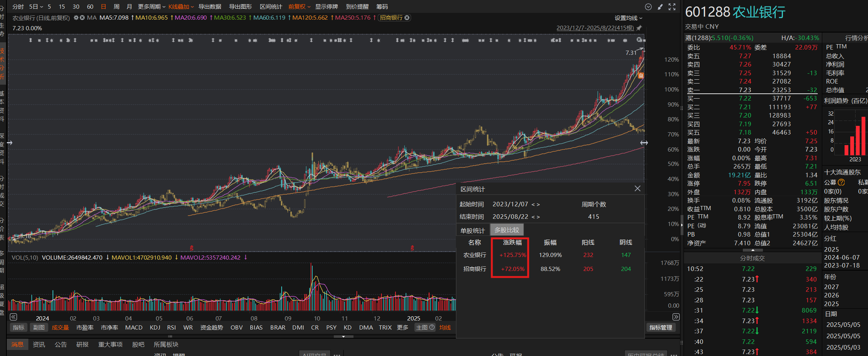Viewport: 868px width, 356px height.
Task: Open the drawing brush tool
Action: pyautogui.click(x=660, y=7)
